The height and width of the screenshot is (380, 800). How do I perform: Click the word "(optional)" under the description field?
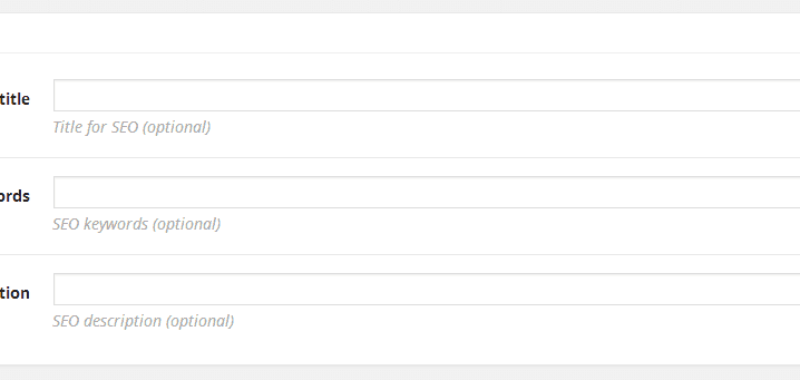click(200, 321)
